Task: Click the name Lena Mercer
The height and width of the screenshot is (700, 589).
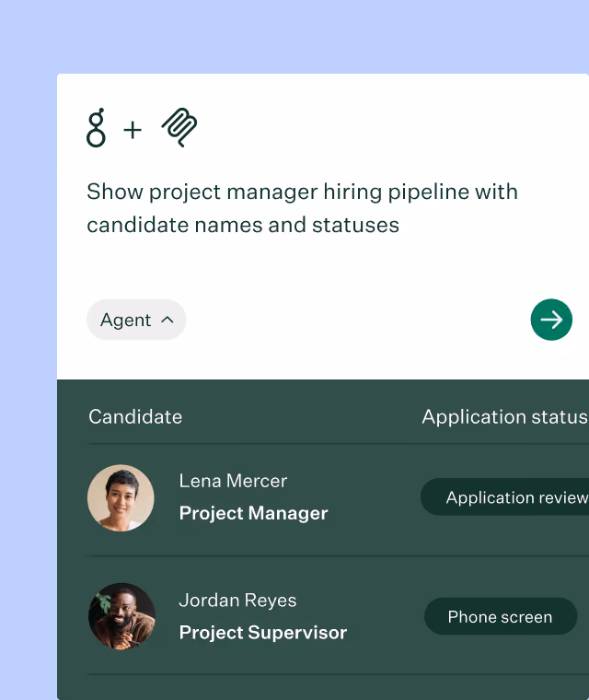Action: tap(233, 481)
